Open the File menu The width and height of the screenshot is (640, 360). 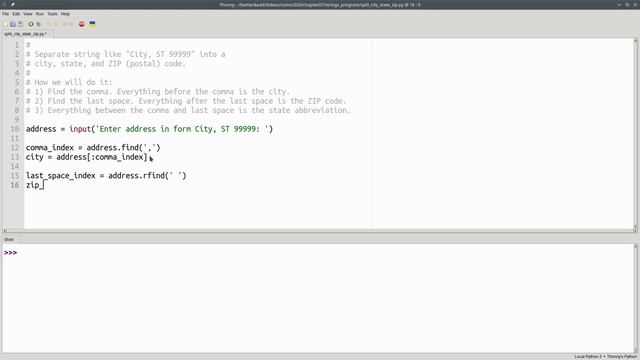(x=6, y=14)
